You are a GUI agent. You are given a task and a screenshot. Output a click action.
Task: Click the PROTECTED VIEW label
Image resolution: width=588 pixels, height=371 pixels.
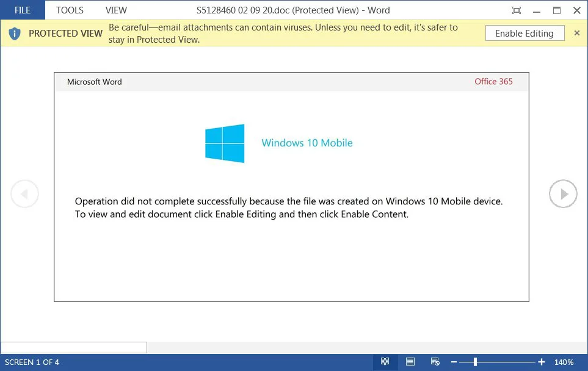65,34
